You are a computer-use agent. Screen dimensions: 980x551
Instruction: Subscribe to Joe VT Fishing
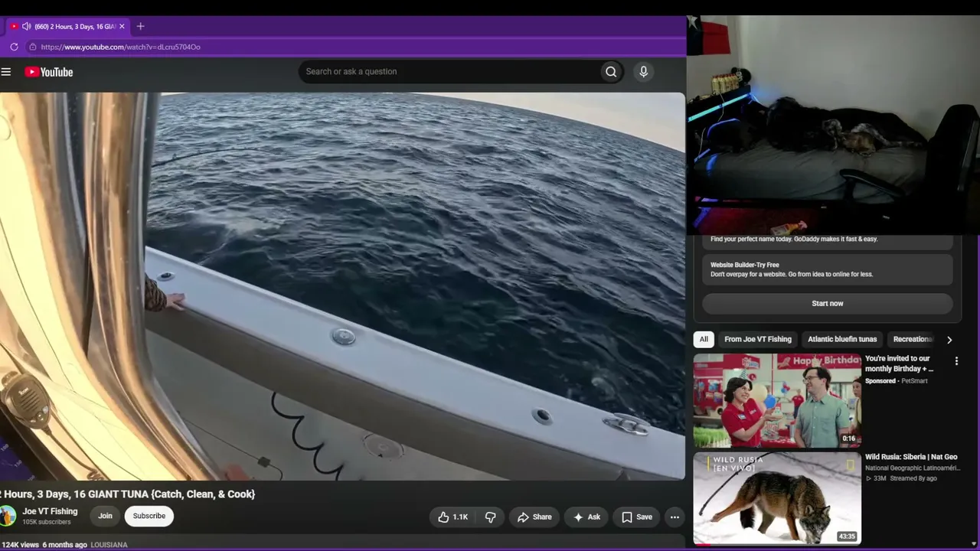coord(149,516)
